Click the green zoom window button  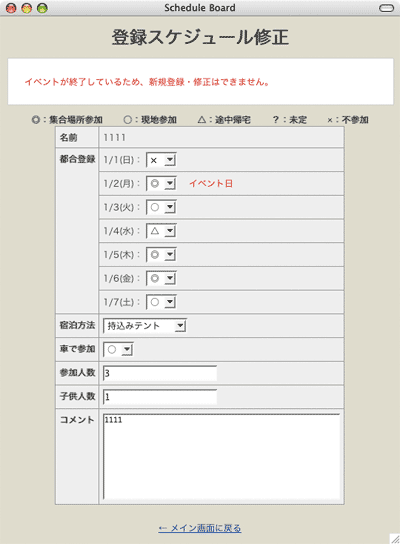coord(42,8)
